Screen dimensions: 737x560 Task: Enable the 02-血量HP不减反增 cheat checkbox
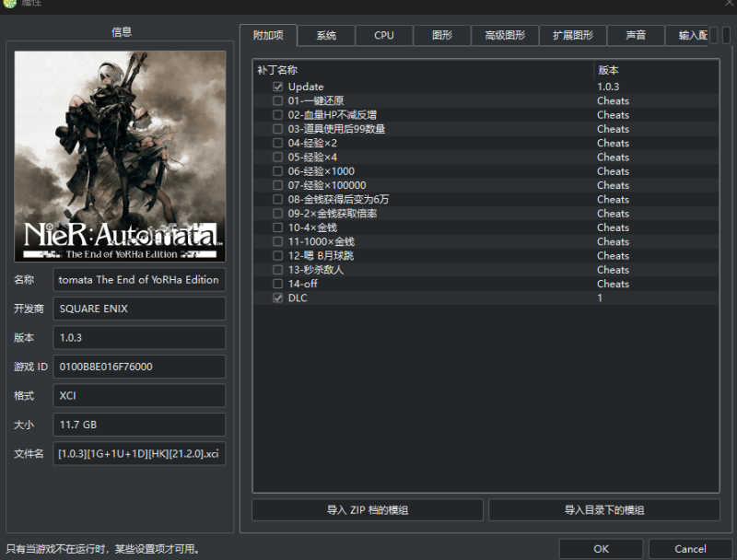point(278,114)
